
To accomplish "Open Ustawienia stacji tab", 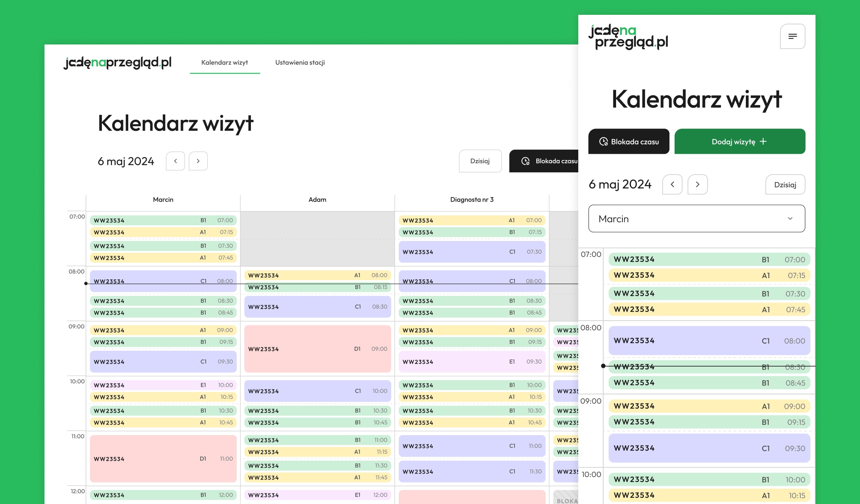I will [x=300, y=63].
